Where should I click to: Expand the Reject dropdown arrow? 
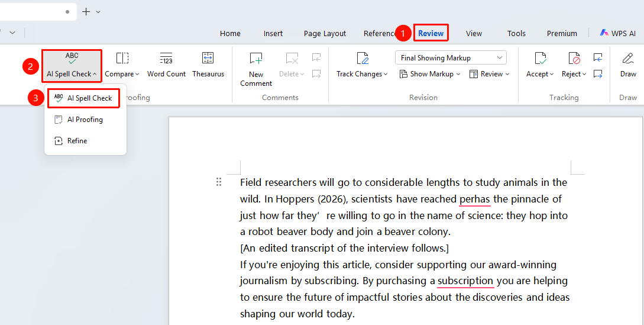click(584, 74)
